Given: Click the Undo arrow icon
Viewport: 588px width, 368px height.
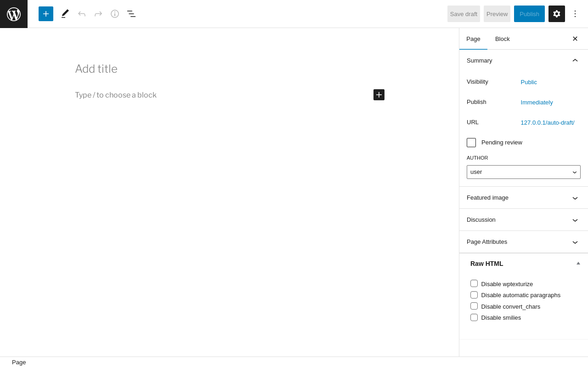Looking at the screenshot, I should click(x=82, y=14).
